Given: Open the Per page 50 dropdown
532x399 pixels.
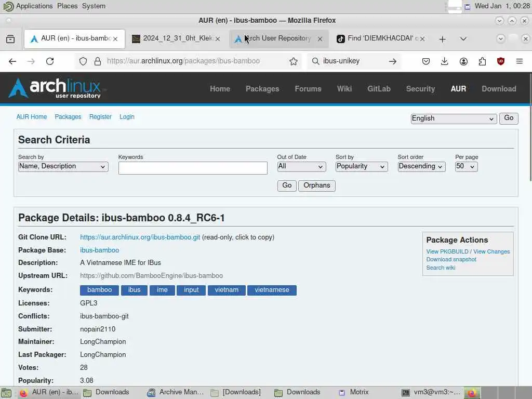Looking at the screenshot, I should pos(466,167).
